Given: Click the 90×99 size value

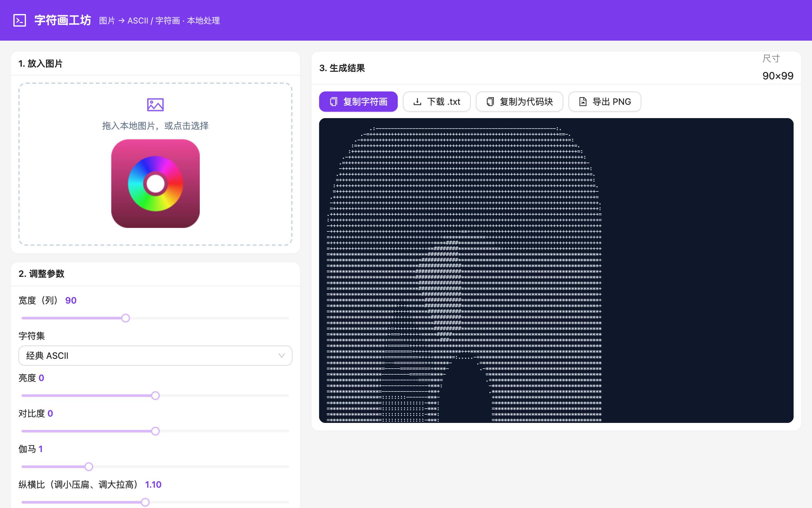Looking at the screenshot, I should pos(777,76).
